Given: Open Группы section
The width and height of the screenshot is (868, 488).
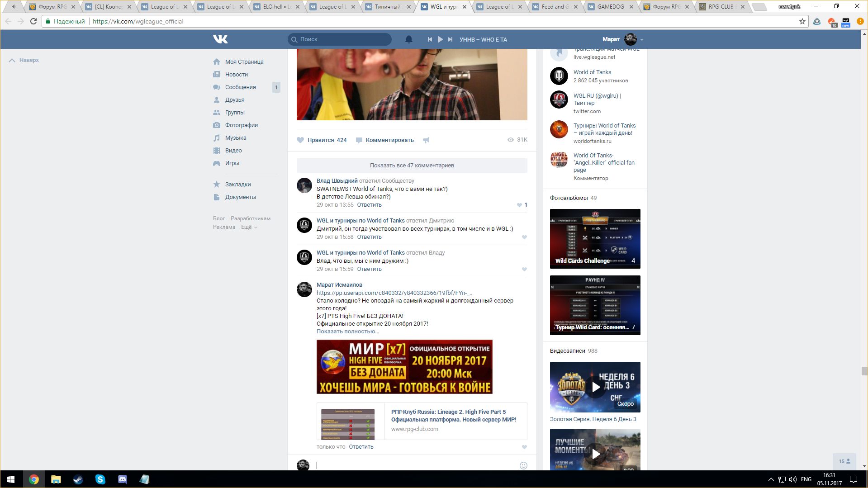Looking at the screenshot, I should 235,113.
